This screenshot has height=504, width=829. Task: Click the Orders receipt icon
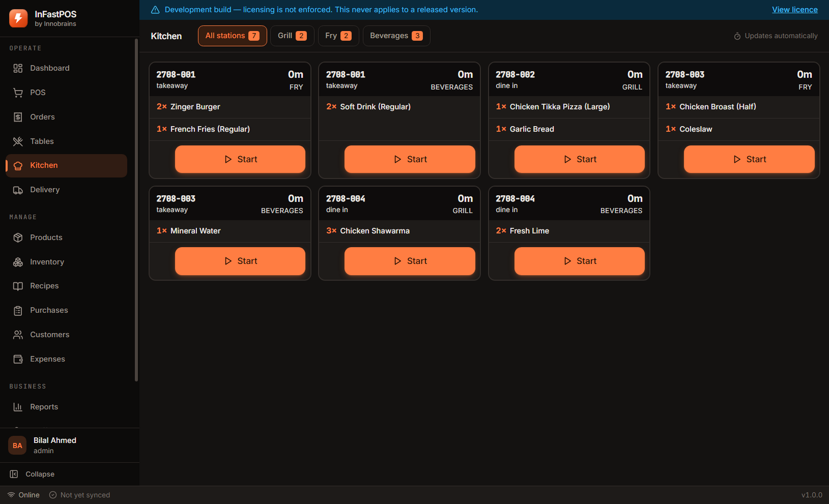pyautogui.click(x=18, y=117)
